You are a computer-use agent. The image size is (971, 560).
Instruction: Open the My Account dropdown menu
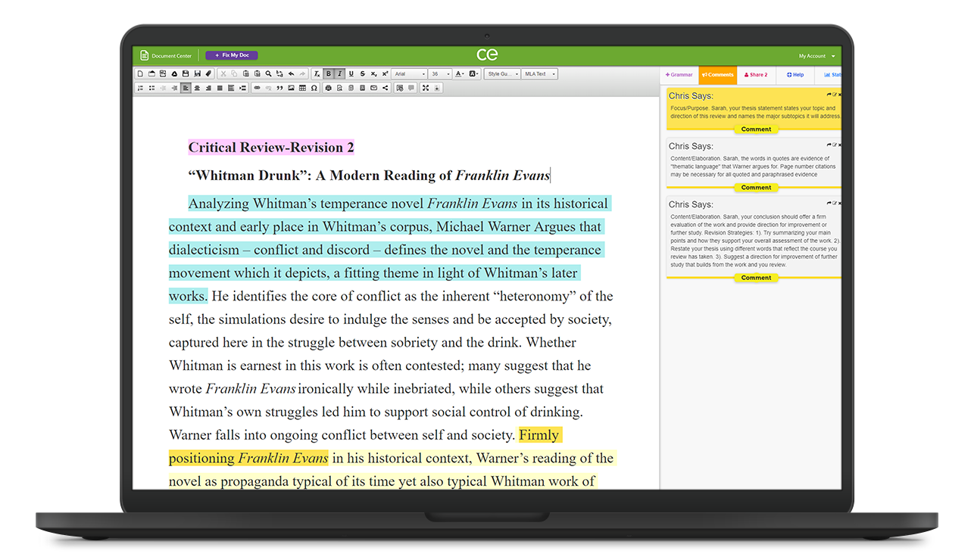point(816,56)
